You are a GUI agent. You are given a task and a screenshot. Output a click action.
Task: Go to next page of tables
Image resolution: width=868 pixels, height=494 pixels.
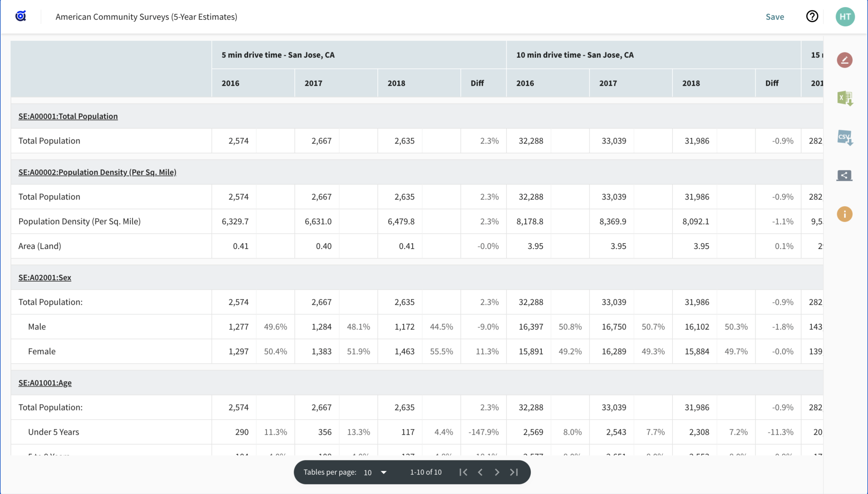[x=497, y=472]
